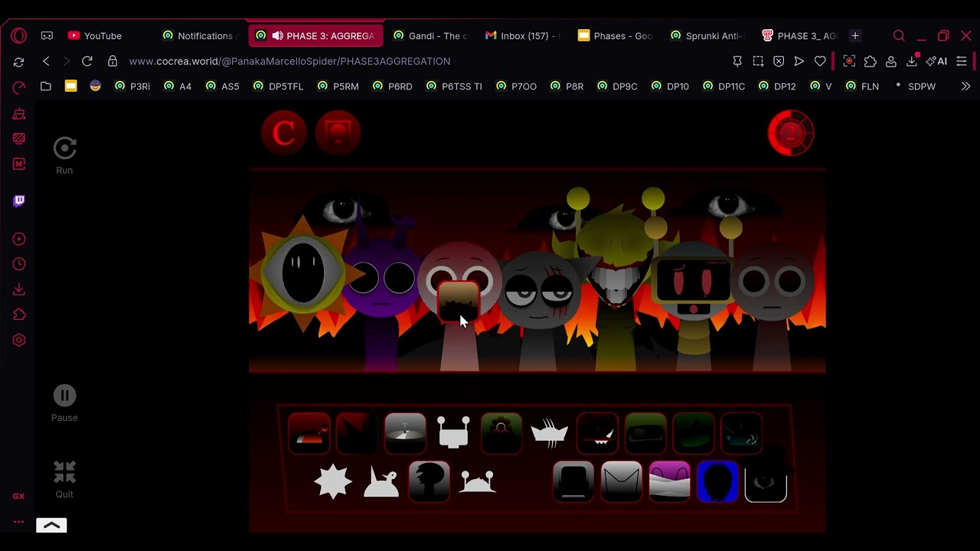Viewport: 980px width, 551px height.
Task: Open the Easy Setup menu in the toolbar
Action: [962, 61]
